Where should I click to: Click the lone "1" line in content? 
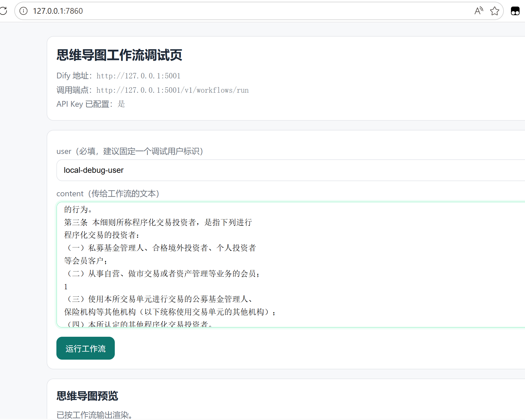[66, 286]
